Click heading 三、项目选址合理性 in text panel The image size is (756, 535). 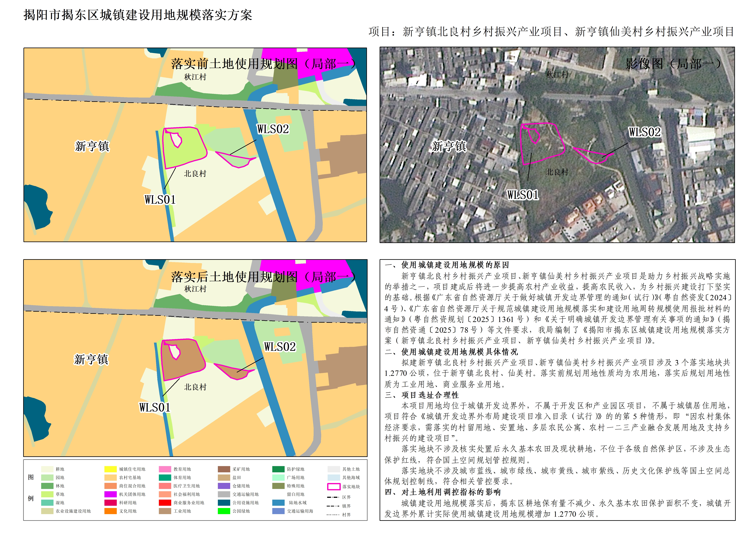422,395
